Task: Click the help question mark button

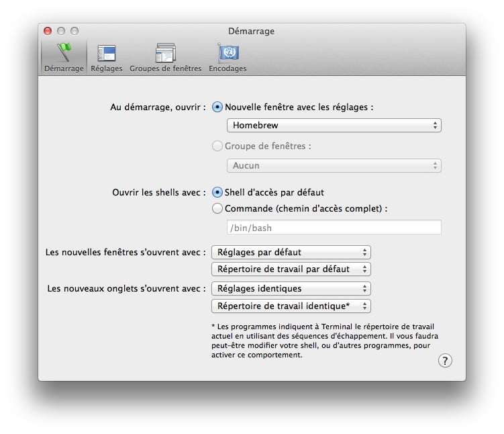Action: (445, 361)
